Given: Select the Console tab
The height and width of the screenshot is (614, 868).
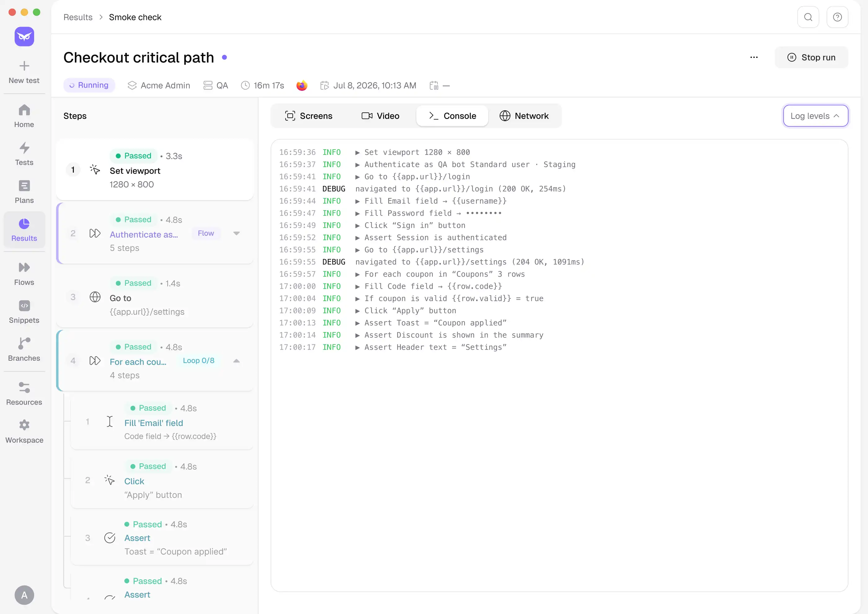Looking at the screenshot, I should click(452, 116).
